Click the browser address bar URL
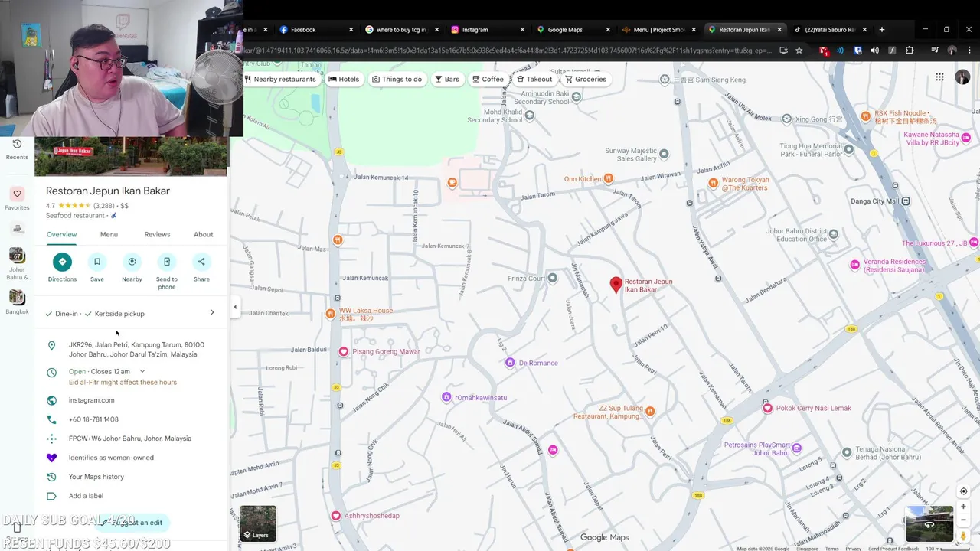This screenshot has width=980, height=551. [507, 51]
